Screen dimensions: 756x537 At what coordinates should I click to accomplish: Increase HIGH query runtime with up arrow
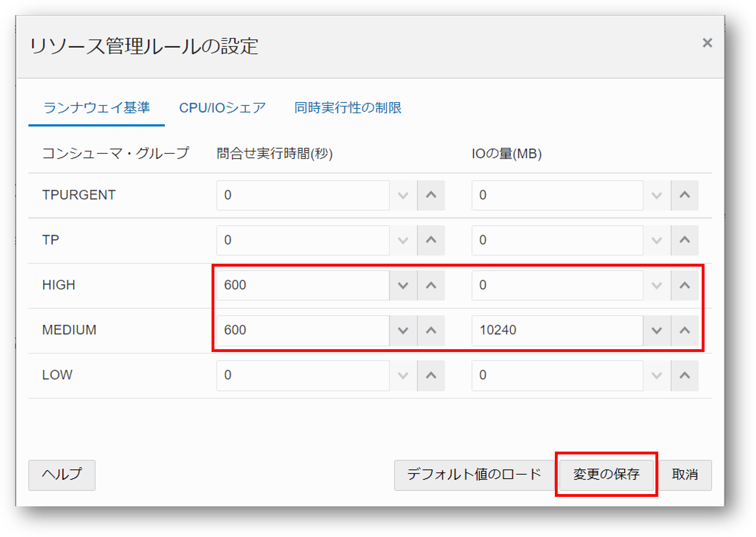point(431,285)
